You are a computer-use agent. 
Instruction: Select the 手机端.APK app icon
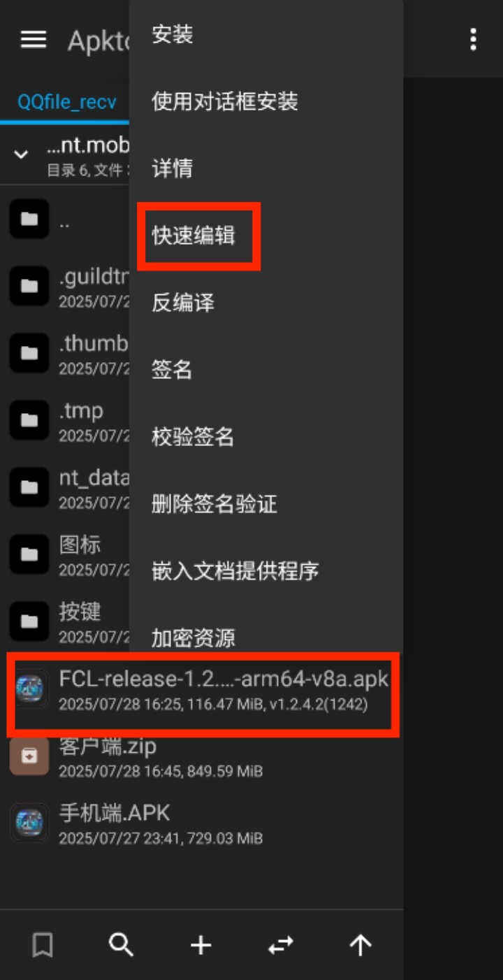click(29, 822)
